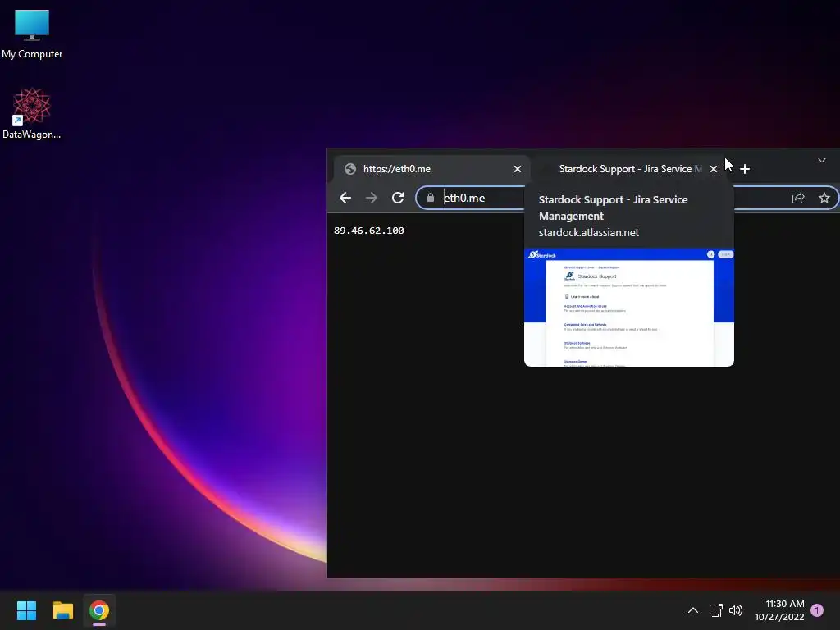The width and height of the screenshot is (840, 630).
Task: Select the IP address text 89.46.62.100
Action: [x=369, y=231]
